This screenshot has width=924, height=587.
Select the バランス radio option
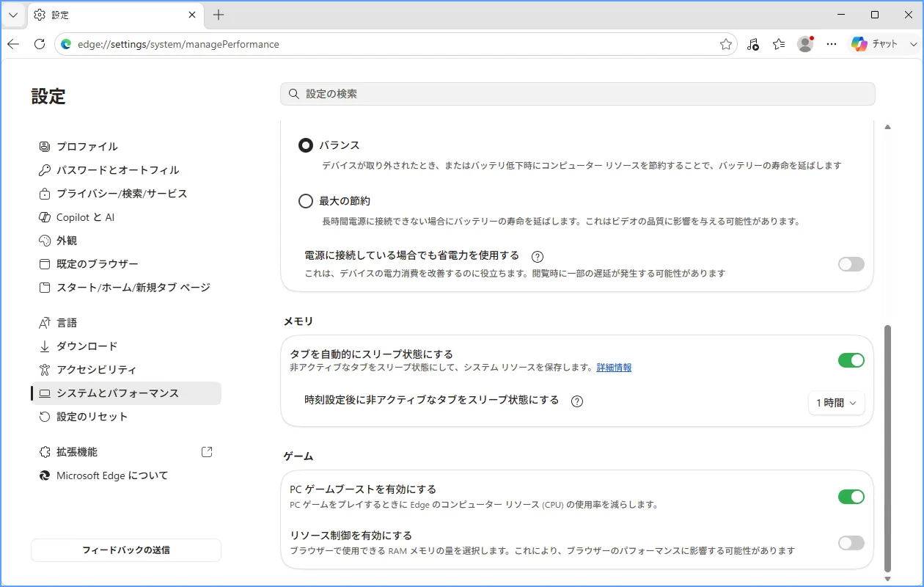306,145
